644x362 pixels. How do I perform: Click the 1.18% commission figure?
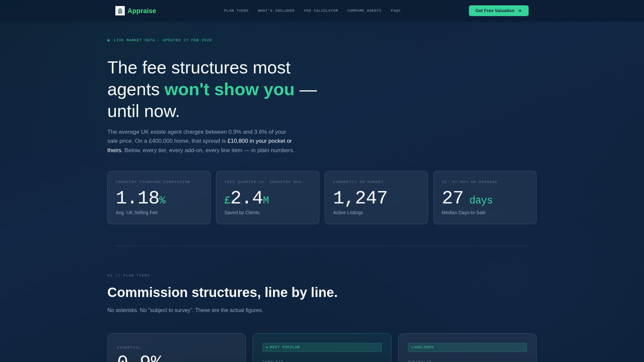click(141, 198)
